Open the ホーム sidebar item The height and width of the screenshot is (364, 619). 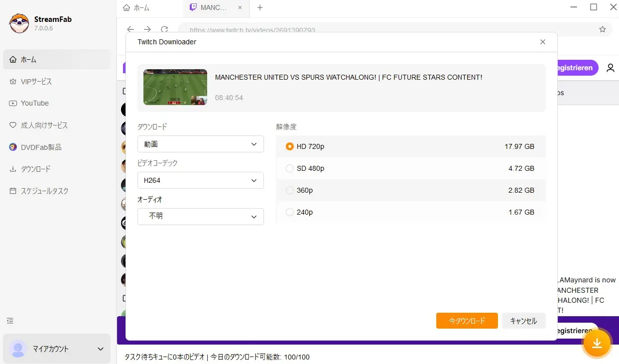click(57, 59)
